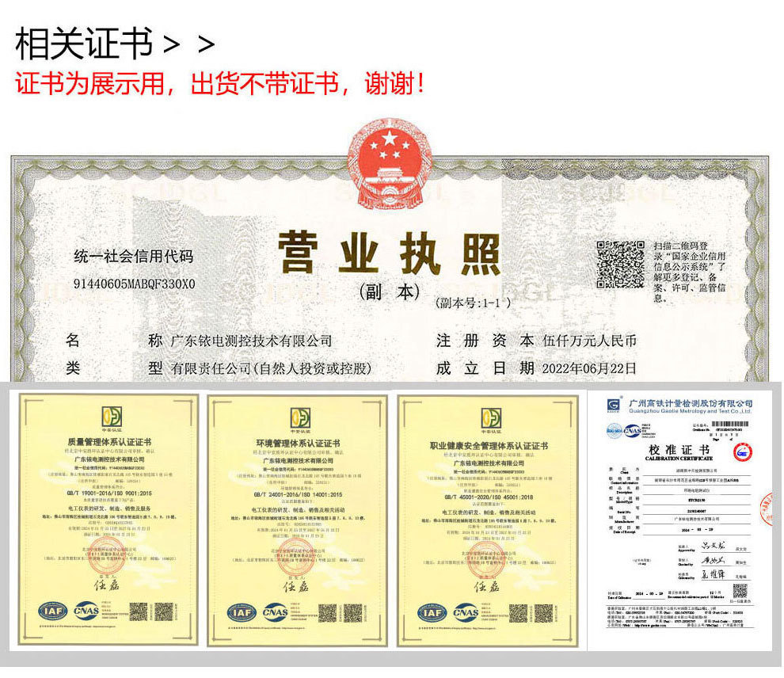Click the 相关证书 heading
Viewport: 784px width, 678px height.
click(83, 44)
